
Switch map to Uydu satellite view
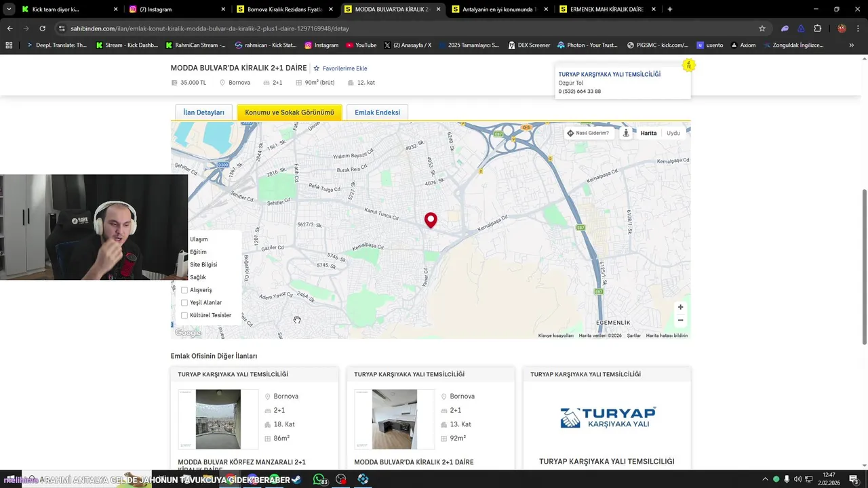[673, 133]
